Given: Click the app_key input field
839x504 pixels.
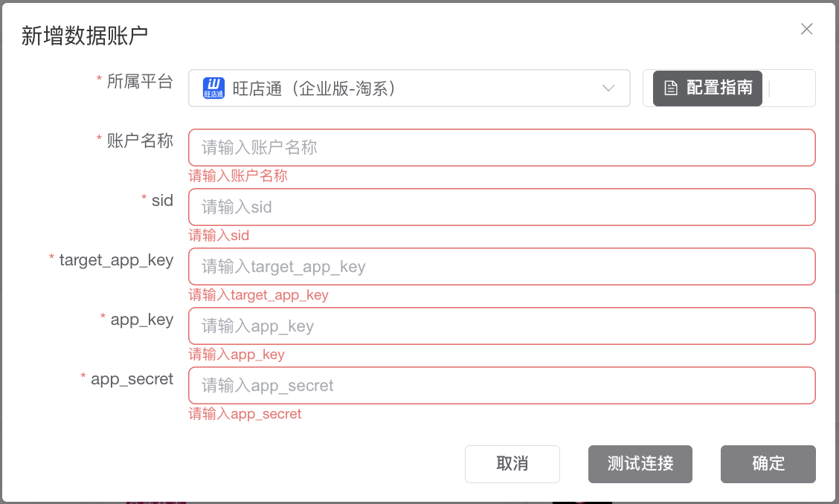Looking at the screenshot, I should coord(501,326).
